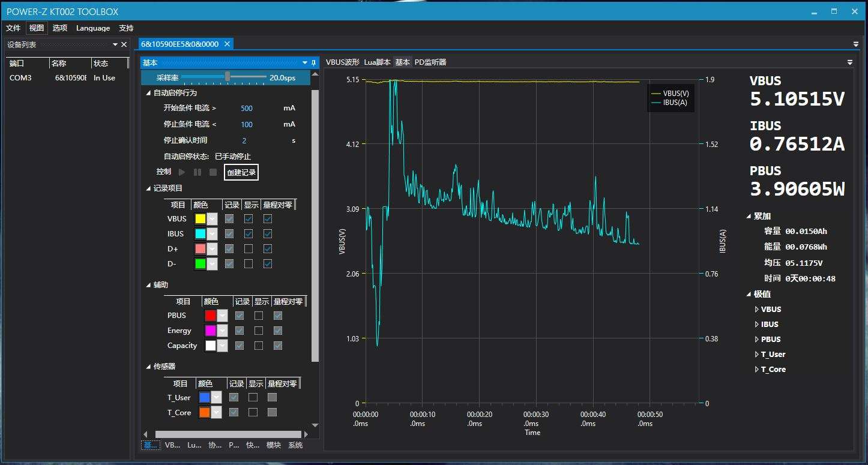Screen dimensions: 868x465
Task: Open the VBUS color dropdown arrow
Action: 212,219
